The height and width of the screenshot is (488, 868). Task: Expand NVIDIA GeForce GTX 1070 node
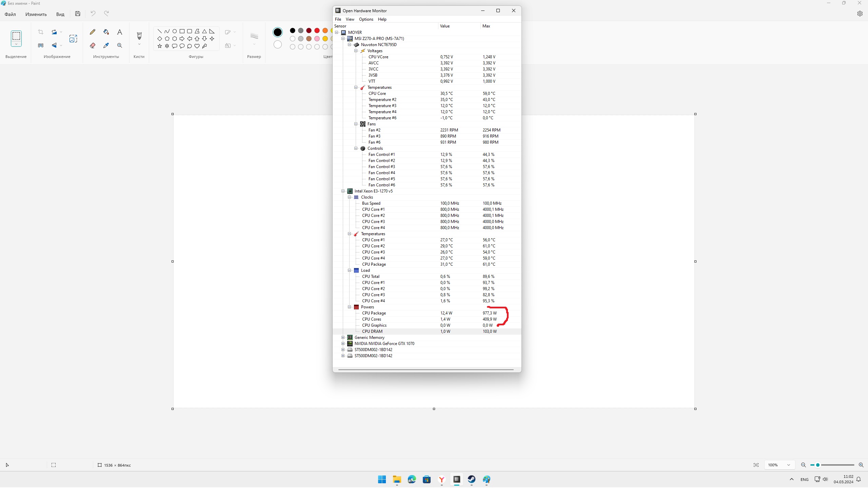click(x=343, y=344)
